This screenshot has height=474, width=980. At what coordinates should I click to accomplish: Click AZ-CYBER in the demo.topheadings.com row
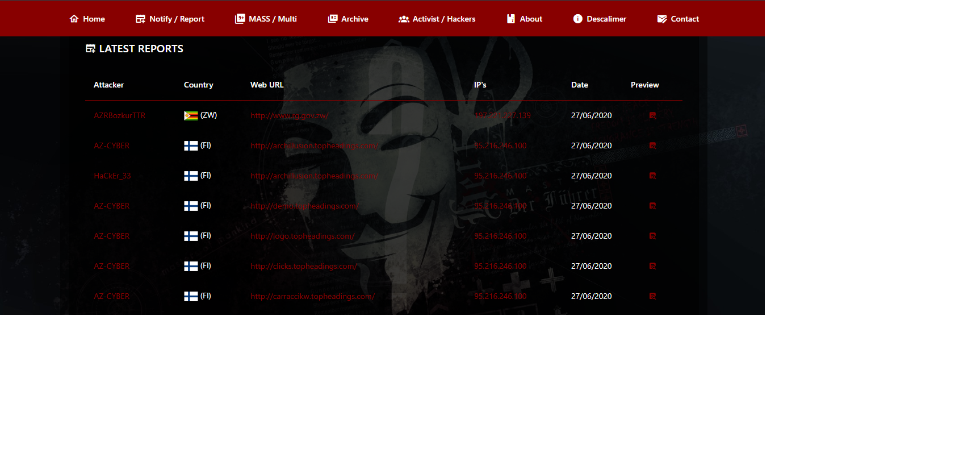112,206
